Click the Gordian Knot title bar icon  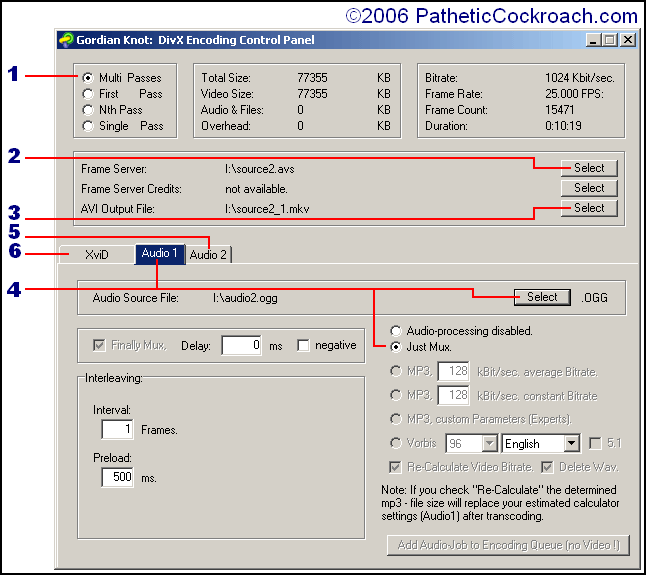pos(66,40)
